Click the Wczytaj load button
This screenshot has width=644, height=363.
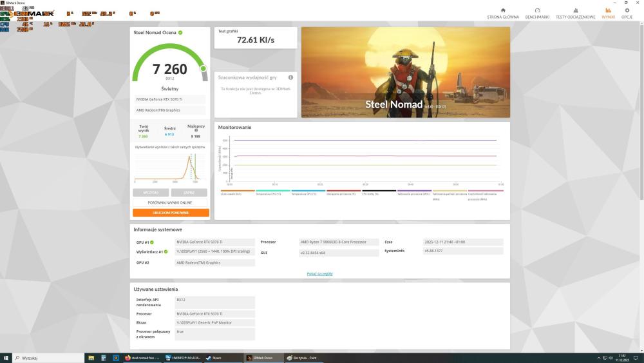[151, 192]
